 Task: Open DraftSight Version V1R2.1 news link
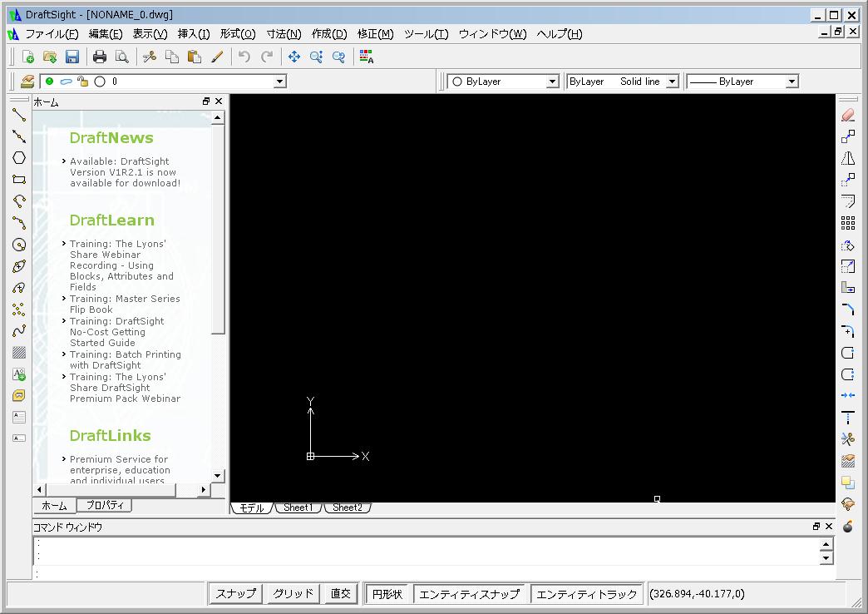click(125, 172)
